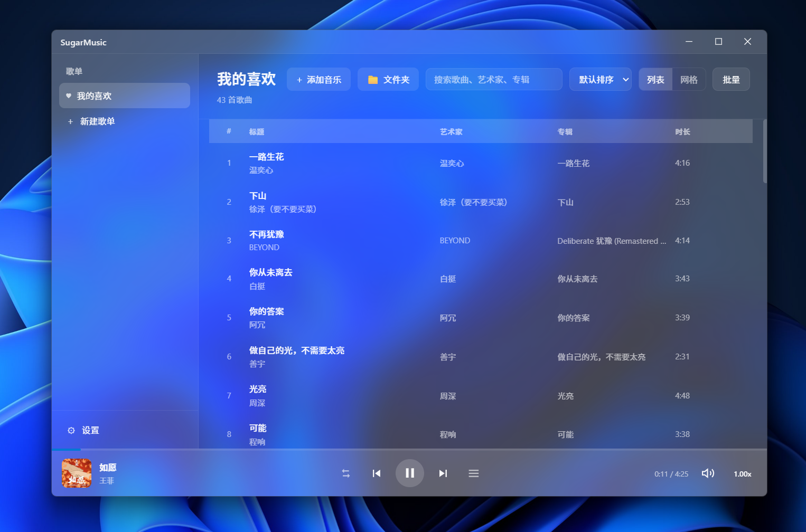Click artist BEYOND in artist column

(455, 241)
